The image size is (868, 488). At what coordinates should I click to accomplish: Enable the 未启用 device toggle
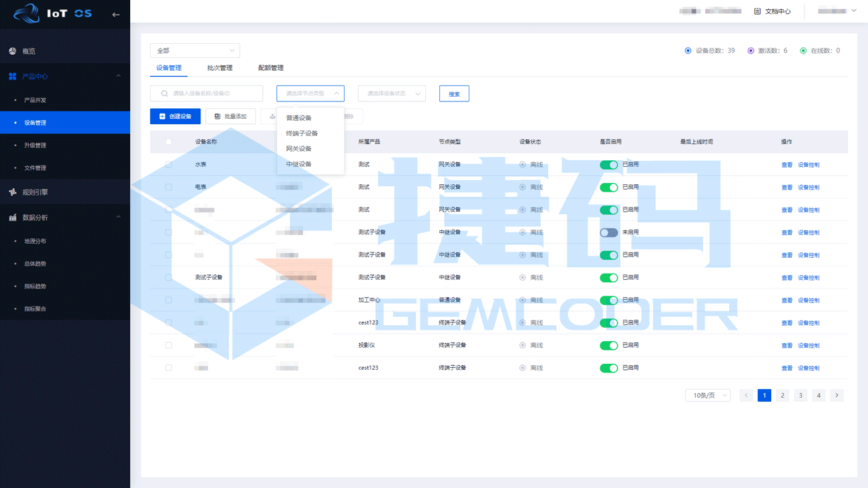(x=608, y=232)
